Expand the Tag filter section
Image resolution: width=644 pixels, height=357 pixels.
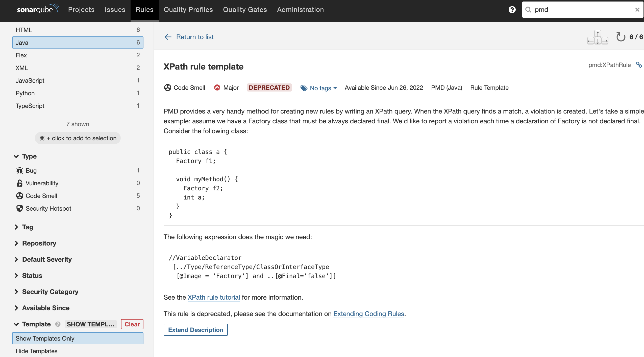tap(24, 227)
